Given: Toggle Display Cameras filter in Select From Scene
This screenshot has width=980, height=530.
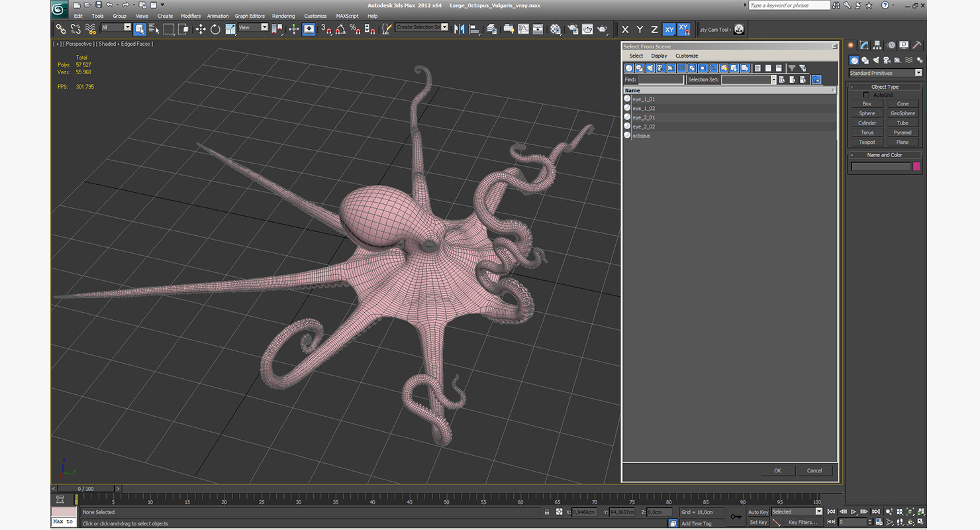Looking at the screenshot, I should [661, 68].
